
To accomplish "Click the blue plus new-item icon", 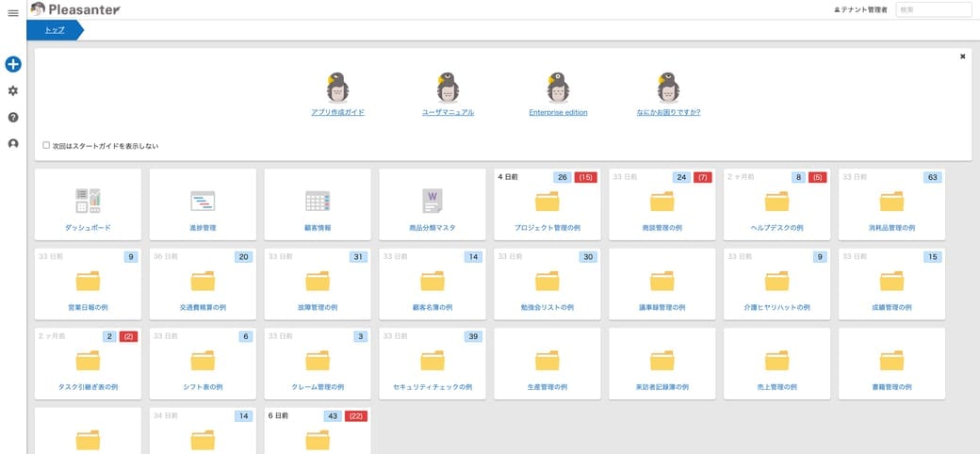I will pos(13,64).
